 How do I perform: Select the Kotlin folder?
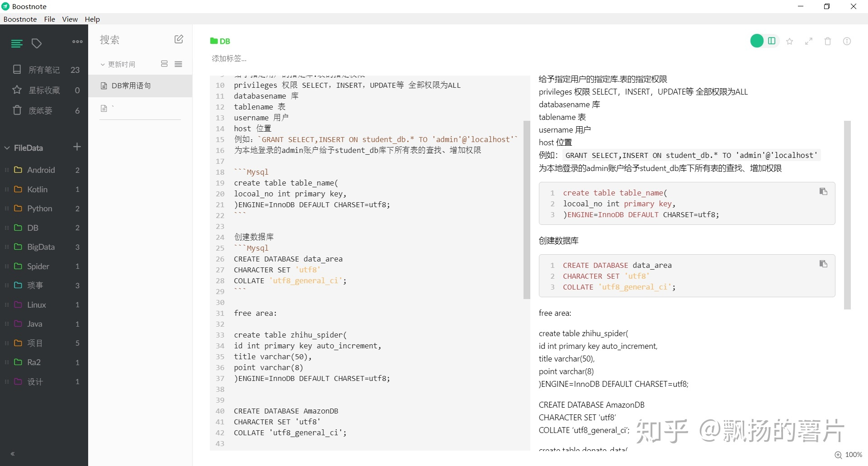[44, 189]
